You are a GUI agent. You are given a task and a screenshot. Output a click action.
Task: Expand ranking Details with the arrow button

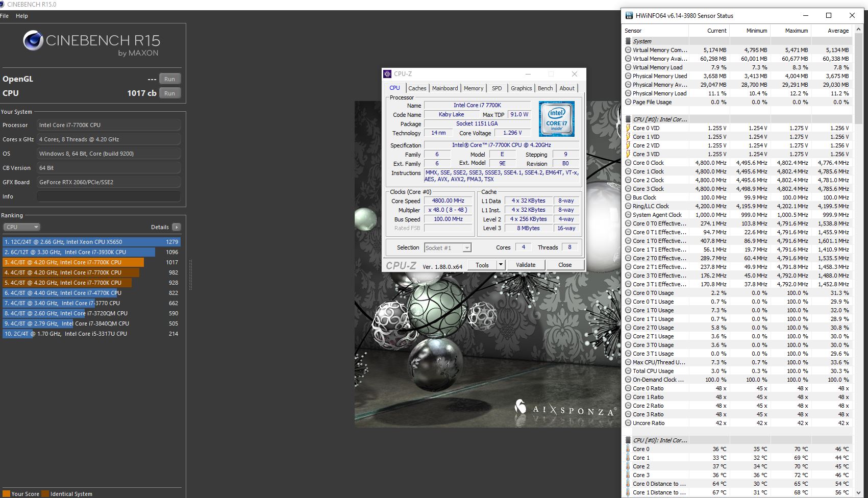tap(176, 227)
